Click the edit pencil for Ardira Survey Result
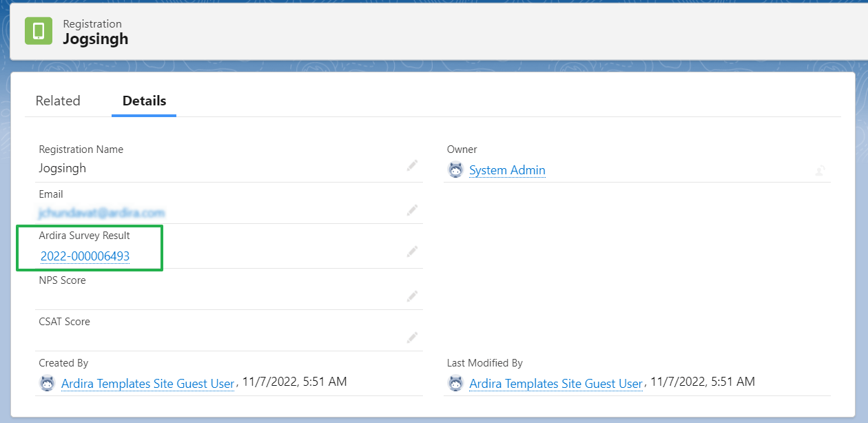The image size is (868, 423). [412, 251]
